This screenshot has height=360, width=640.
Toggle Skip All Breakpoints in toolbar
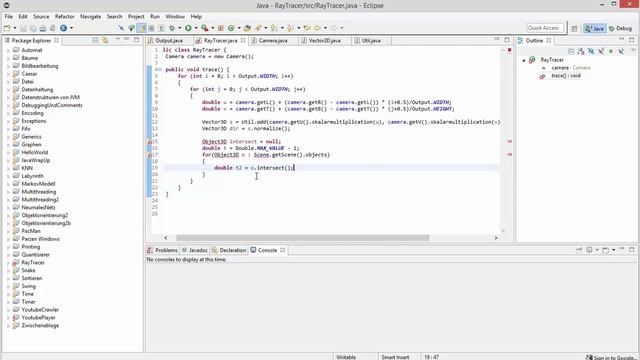coord(121,28)
